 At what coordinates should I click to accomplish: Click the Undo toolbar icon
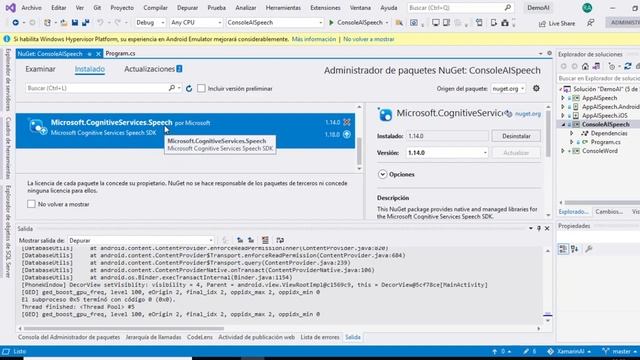coord(100,23)
